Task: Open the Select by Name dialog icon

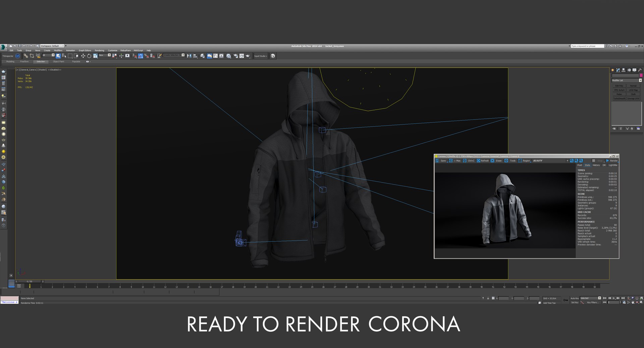Action: (64, 56)
